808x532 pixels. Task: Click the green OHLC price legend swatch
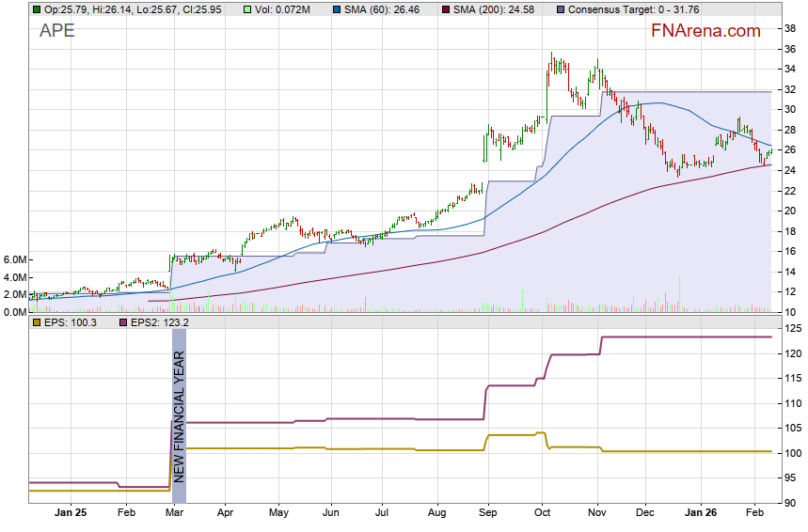click(x=36, y=9)
